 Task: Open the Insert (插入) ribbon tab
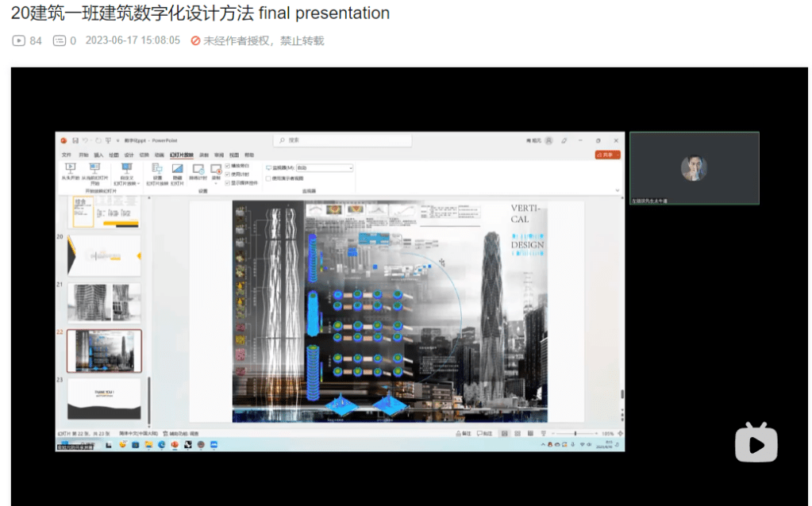click(98, 155)
